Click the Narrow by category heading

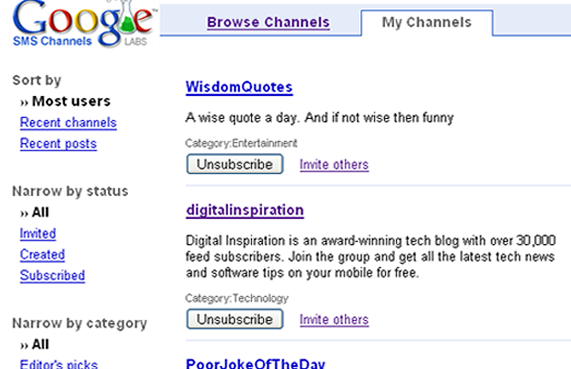80,323
